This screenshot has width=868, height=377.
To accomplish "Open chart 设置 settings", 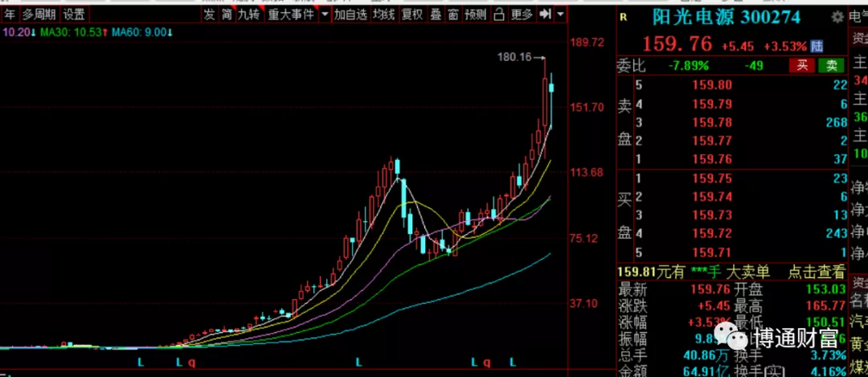I will pyautogui.click(x=74, y=14).
